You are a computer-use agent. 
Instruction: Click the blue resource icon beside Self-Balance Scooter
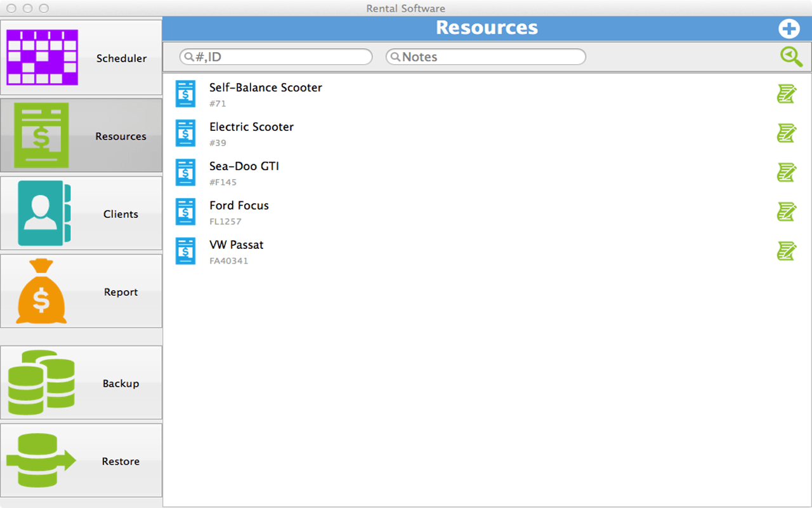(x=185, y=93)
